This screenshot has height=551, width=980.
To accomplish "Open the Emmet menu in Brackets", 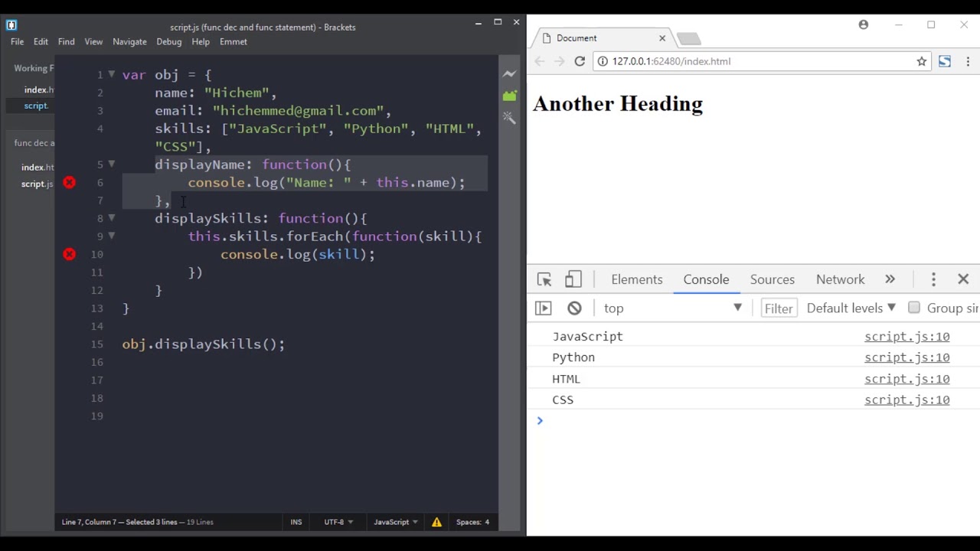I will click(234, 41).
